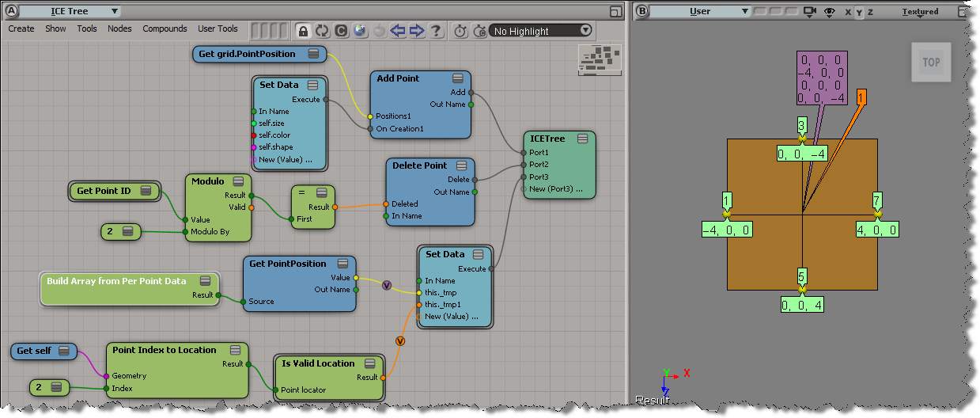980x418 pixels.
Task: Open the Compounds menu
Action: click(x=165, y=28)
